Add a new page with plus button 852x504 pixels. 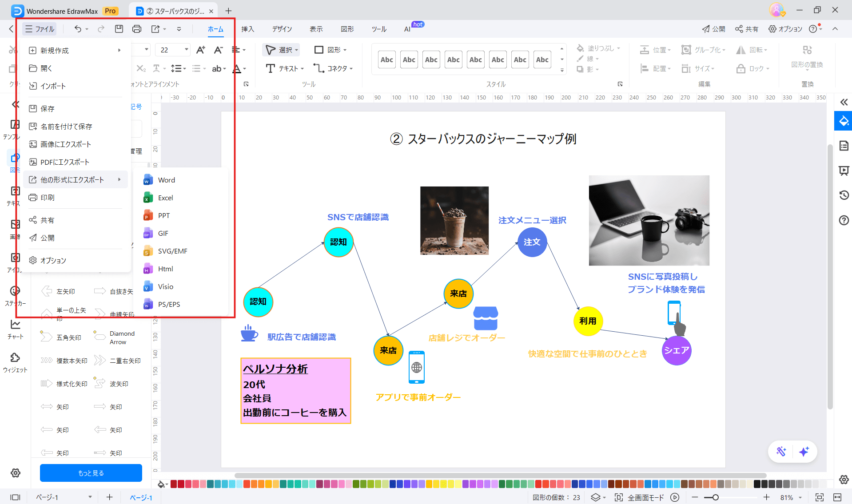pyautogui.click(x=109, y=497)
